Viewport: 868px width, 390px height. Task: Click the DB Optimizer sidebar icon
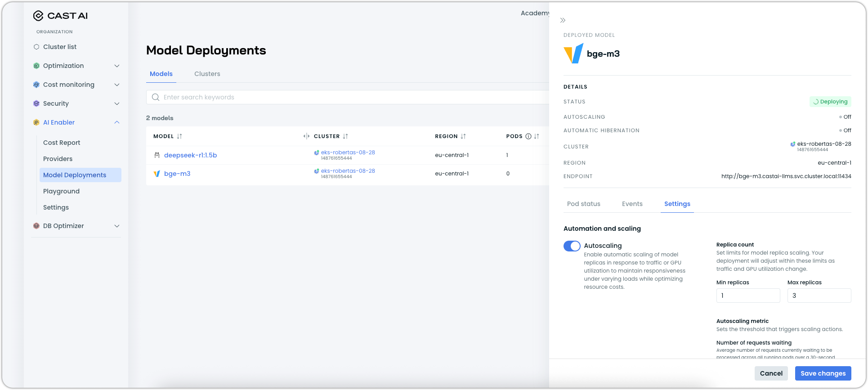coord(36,226)
